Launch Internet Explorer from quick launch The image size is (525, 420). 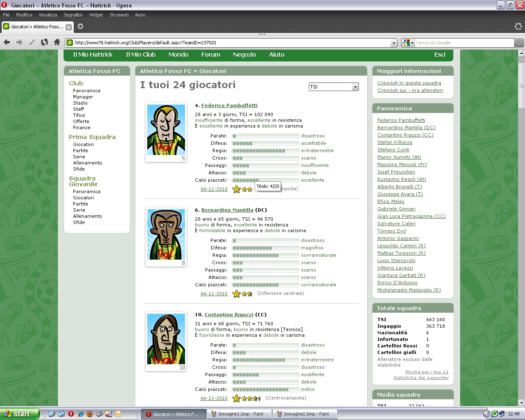pyautogui.click(x=80, y=414)
